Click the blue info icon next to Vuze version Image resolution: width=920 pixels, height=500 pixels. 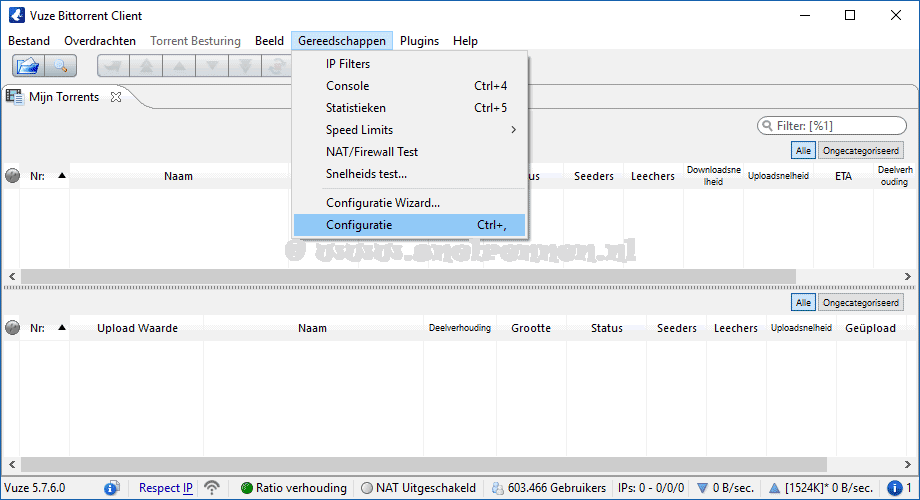111,488
